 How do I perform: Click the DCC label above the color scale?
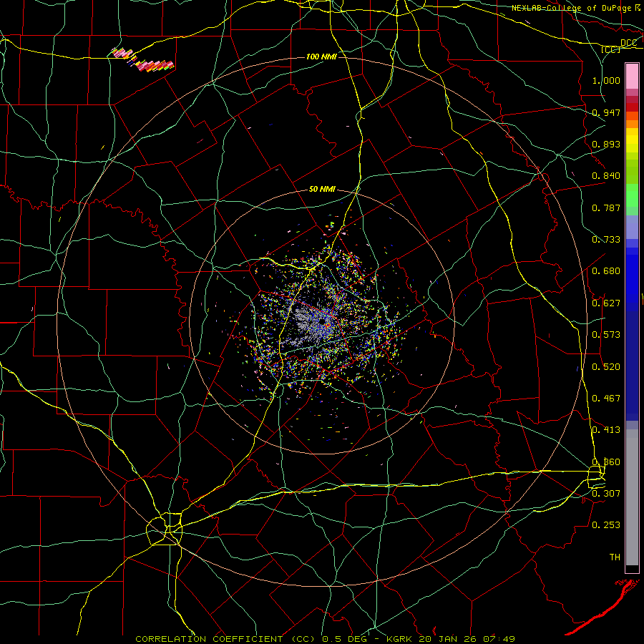click(x=628, y=42)
